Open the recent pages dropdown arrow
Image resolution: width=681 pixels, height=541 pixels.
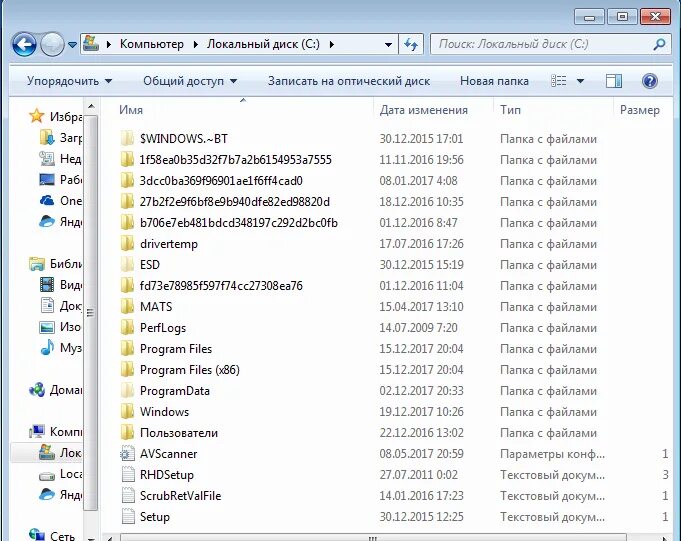pos(73,45)
